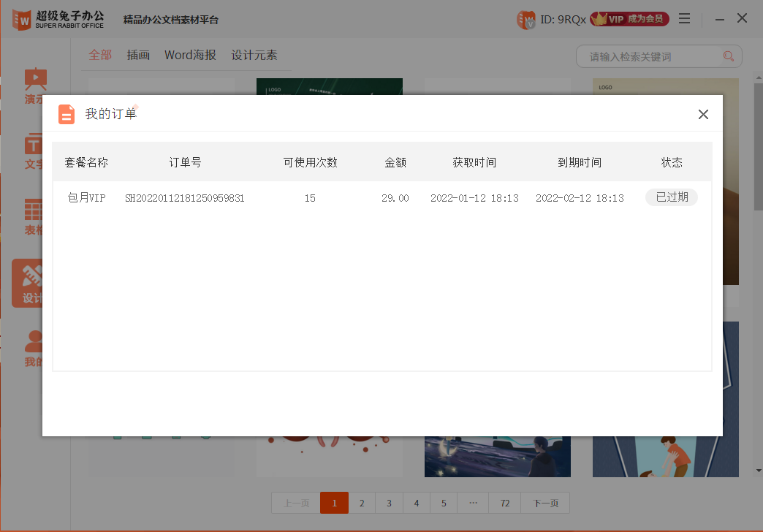Click the orange order document icon
This screenshot has width=763, height=532.
point(67,115)
